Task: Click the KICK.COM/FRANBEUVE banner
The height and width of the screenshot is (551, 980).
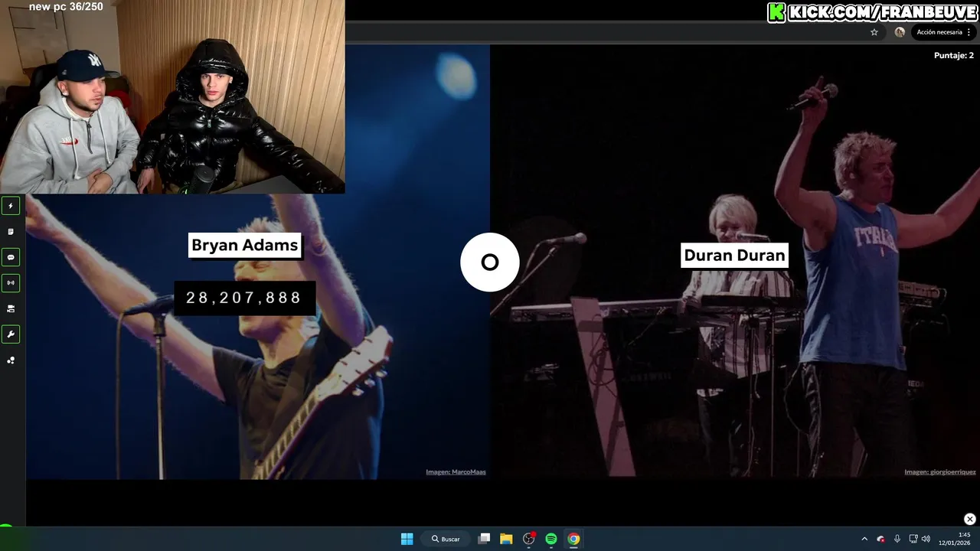Action: [x=872, y=12]
